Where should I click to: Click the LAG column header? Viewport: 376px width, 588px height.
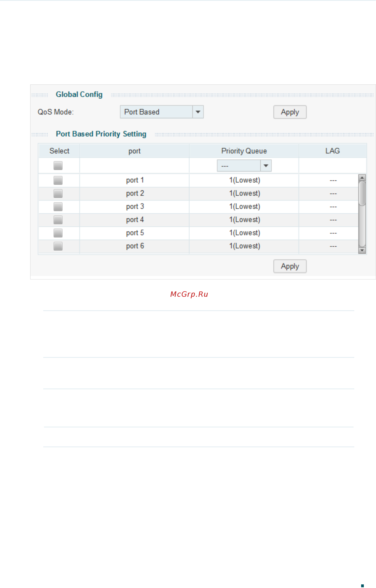333,151
